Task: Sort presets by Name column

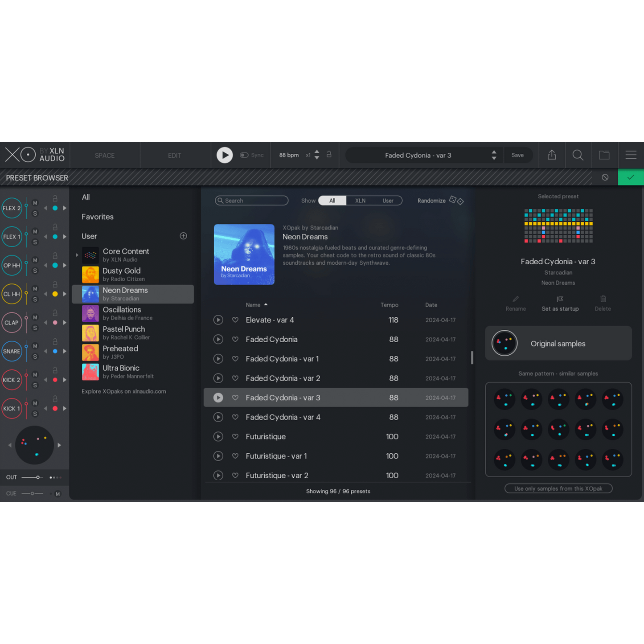Action: 253,305
